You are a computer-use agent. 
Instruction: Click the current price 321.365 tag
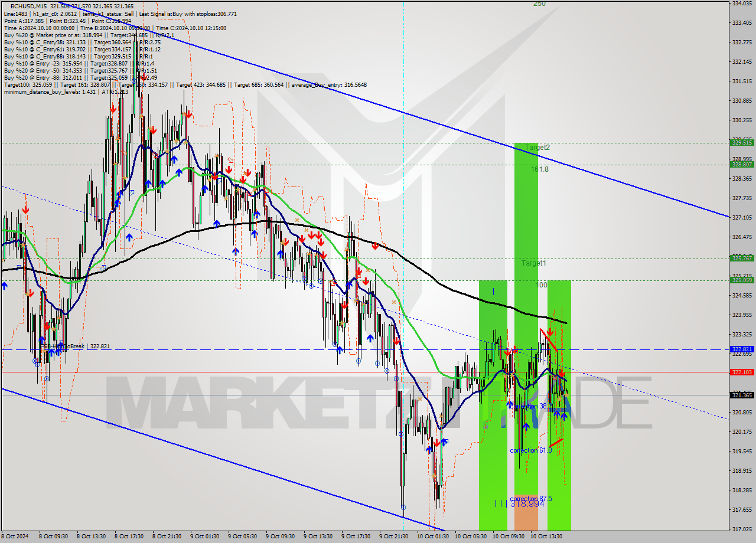point(742,395)
